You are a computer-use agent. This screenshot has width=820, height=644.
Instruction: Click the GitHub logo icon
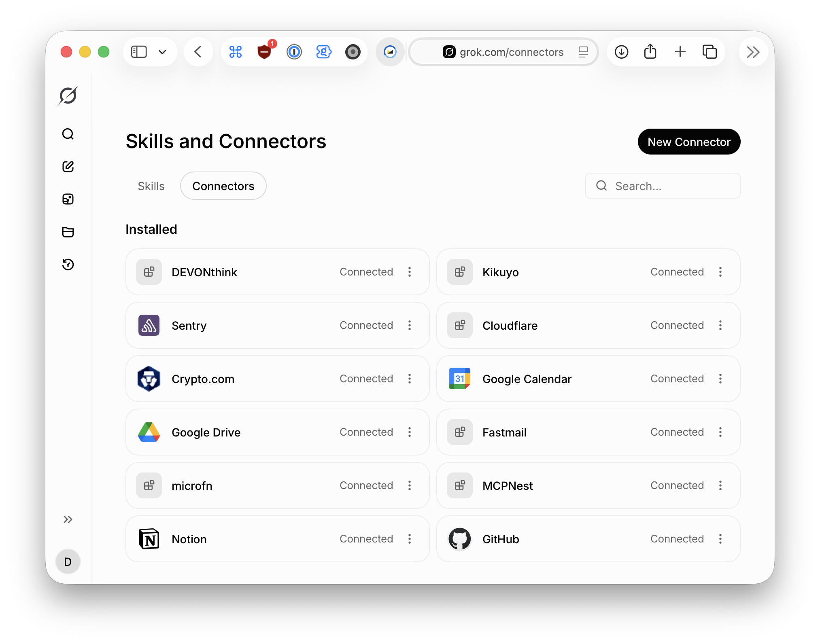460,539
